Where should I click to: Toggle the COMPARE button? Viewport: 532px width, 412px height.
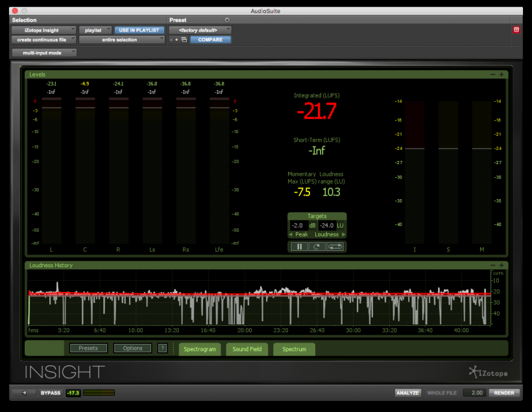coord(210,40)
